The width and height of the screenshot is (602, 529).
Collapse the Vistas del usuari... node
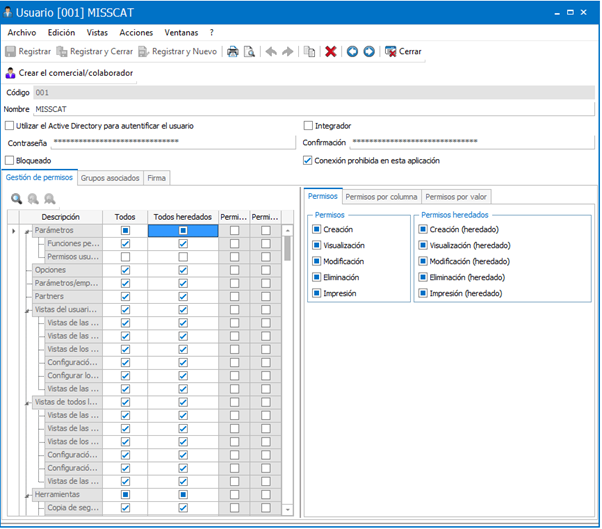pos(27,311)
